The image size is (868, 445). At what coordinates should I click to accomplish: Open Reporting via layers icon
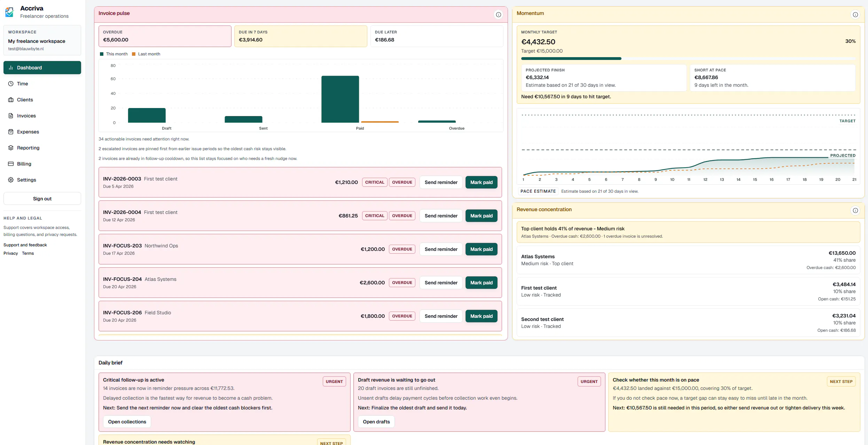click(11, 148)
